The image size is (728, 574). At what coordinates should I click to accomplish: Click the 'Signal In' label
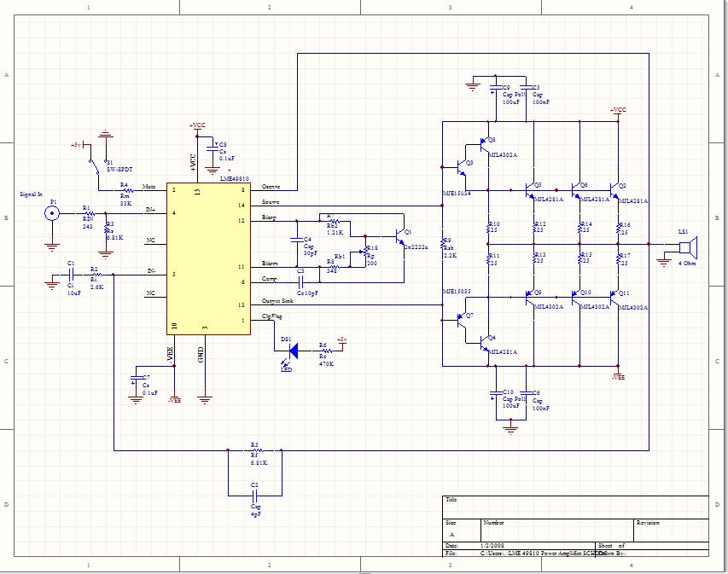coord(31,194)
